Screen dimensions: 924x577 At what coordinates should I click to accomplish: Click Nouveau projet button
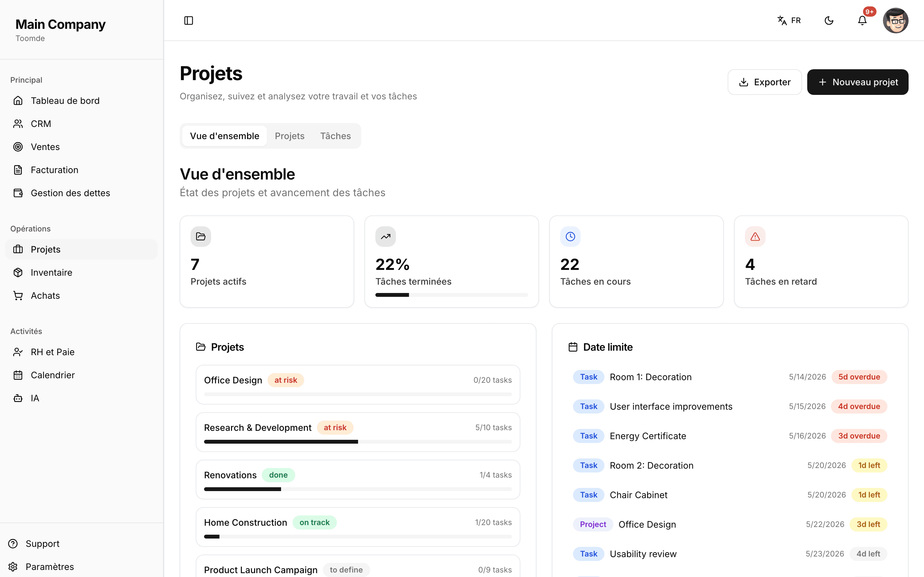[x=858, y=82]
